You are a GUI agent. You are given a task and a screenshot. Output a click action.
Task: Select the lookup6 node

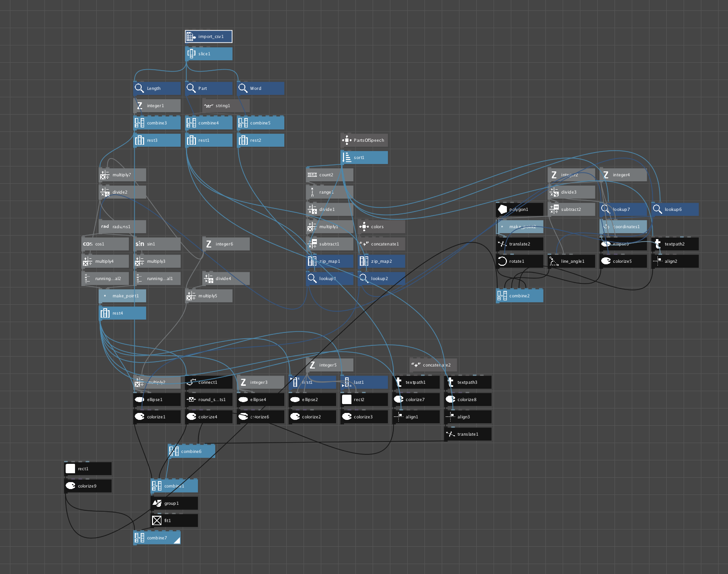pyautogui.click(x=675, y=209)
